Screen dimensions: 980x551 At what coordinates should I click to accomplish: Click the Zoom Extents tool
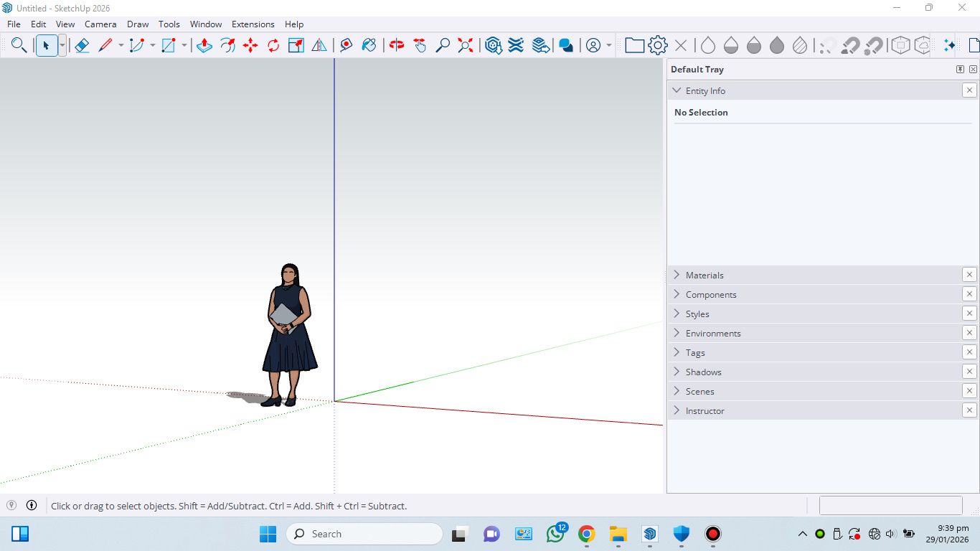coord(466,45)
